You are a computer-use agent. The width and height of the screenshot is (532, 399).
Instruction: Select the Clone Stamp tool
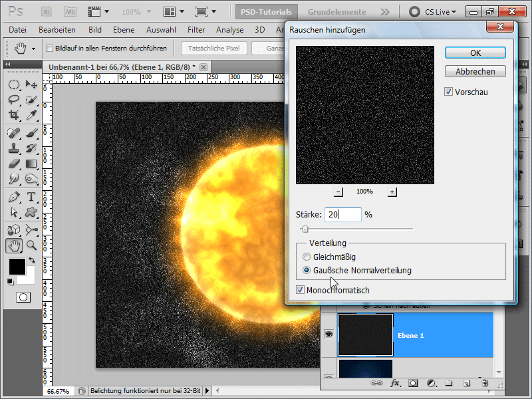14,148
